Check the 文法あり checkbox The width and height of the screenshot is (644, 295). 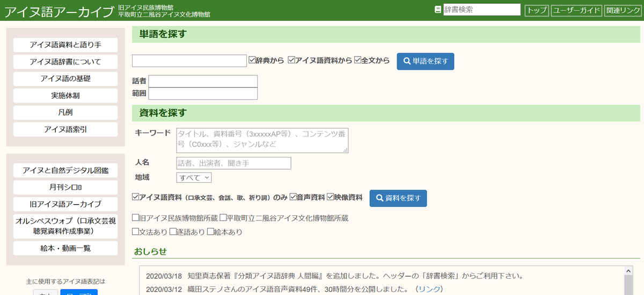click(135, 232)
